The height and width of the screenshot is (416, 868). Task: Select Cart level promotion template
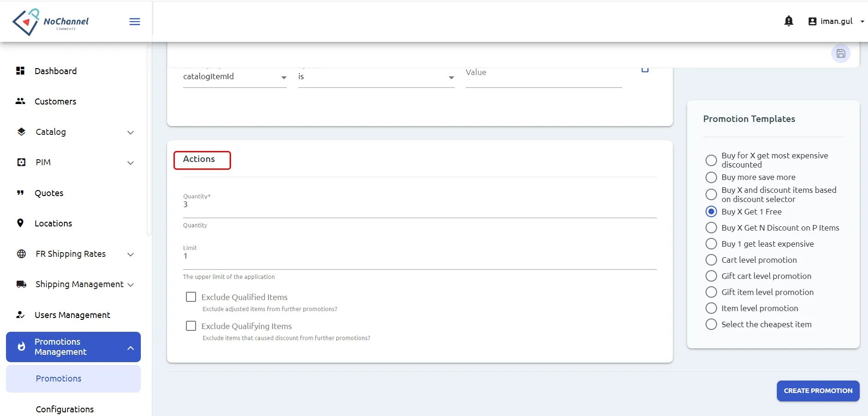[x=711, y=260]
